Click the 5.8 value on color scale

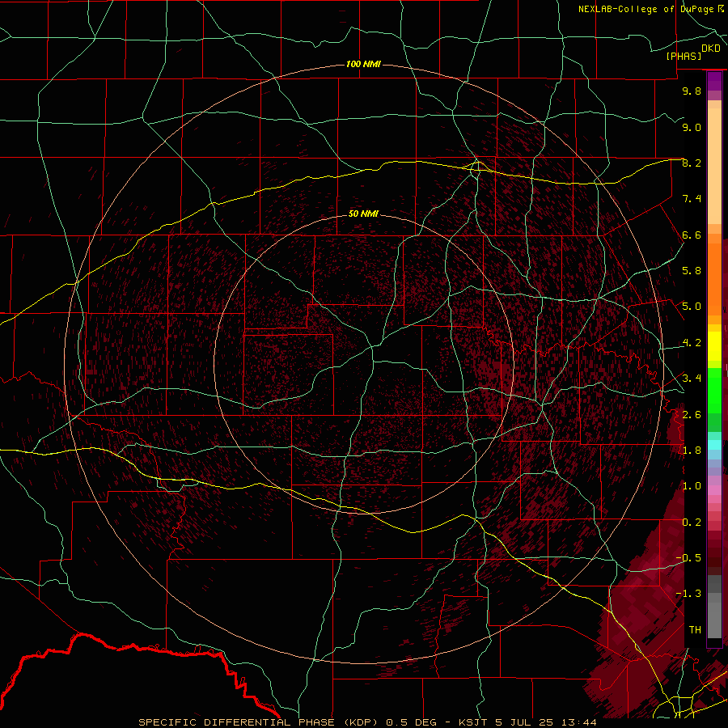pyautogui.click(x=692, y=271)
